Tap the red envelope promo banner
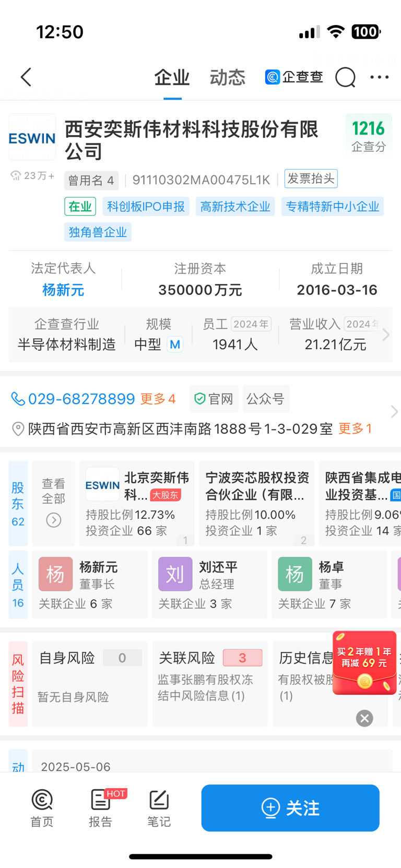 coord(364,663)
